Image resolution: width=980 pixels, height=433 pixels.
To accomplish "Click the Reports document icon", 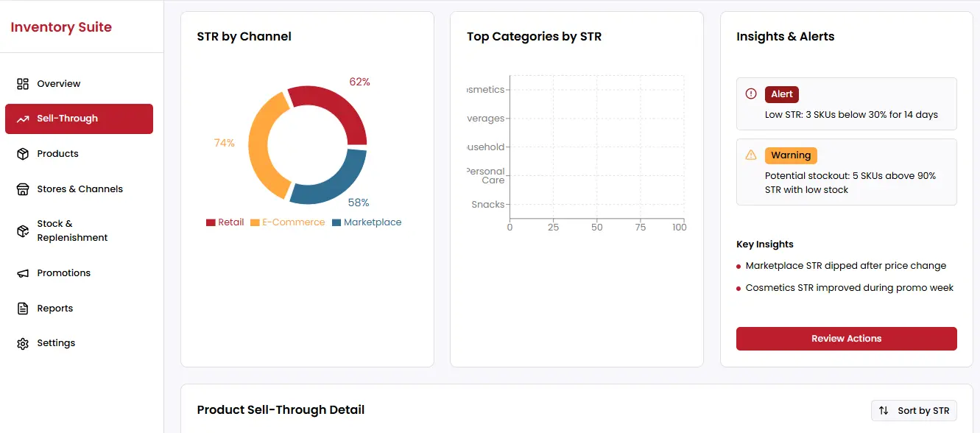I will click(x=23, y=309).
